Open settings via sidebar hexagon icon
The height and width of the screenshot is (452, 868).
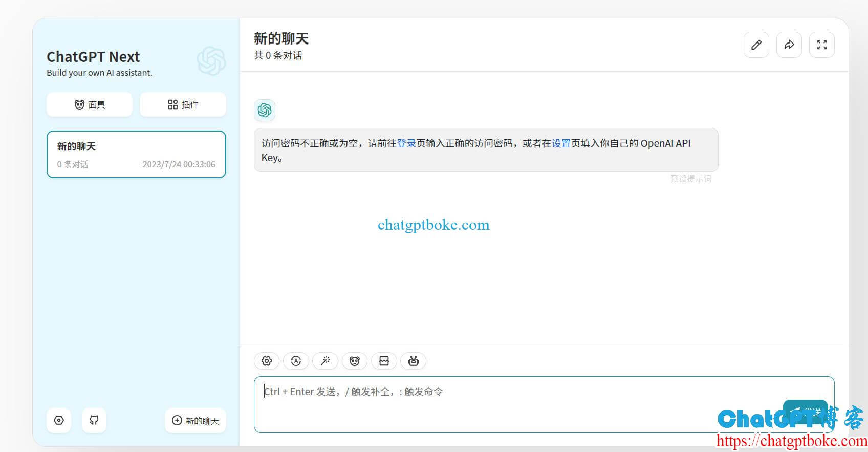(59, 420)
